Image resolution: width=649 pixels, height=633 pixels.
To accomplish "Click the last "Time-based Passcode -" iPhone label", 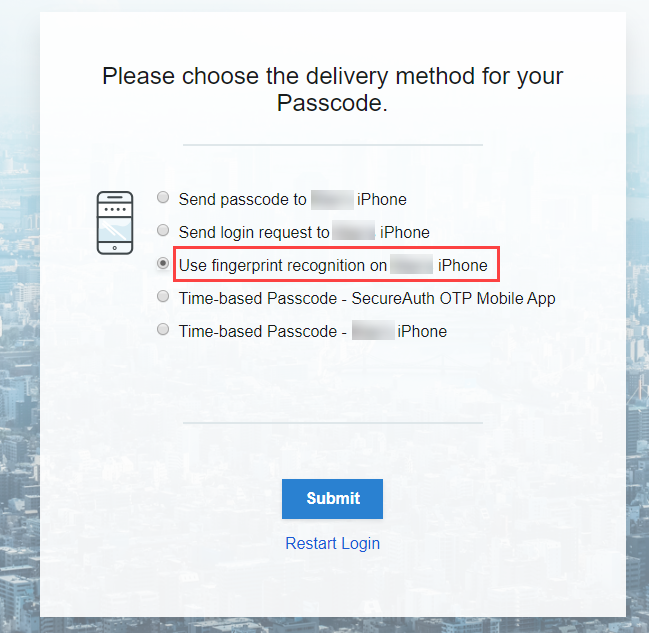I will click(264, 331).
